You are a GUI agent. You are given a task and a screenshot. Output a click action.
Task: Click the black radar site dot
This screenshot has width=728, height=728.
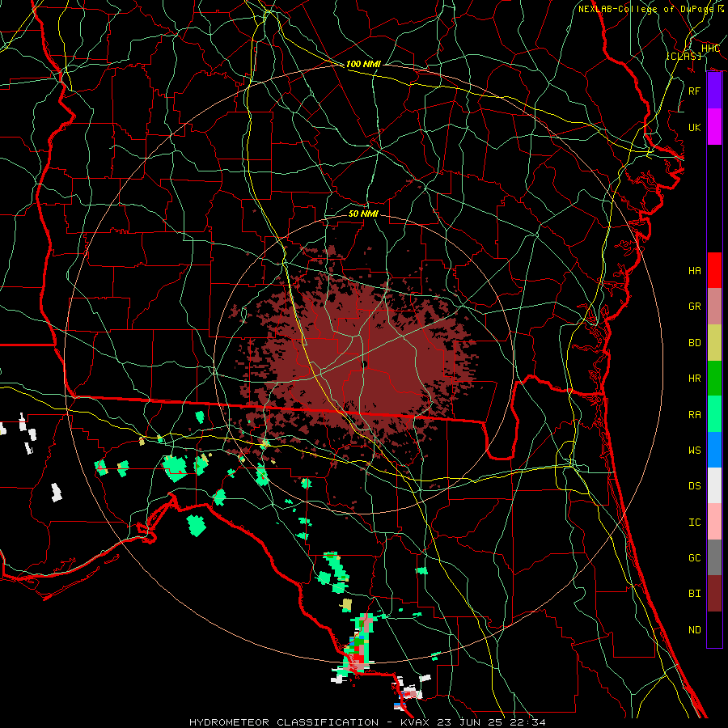pyautogui.click(x=364, y=365)
